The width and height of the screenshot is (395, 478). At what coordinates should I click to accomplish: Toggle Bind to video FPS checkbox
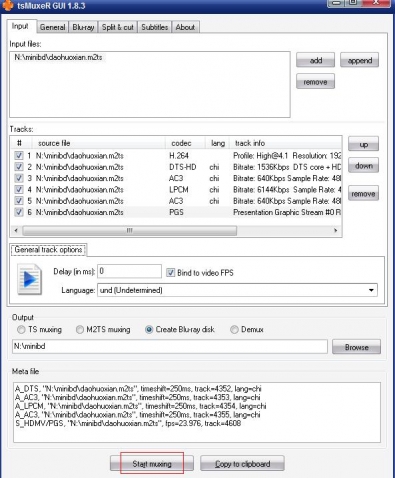pos(170,273)
